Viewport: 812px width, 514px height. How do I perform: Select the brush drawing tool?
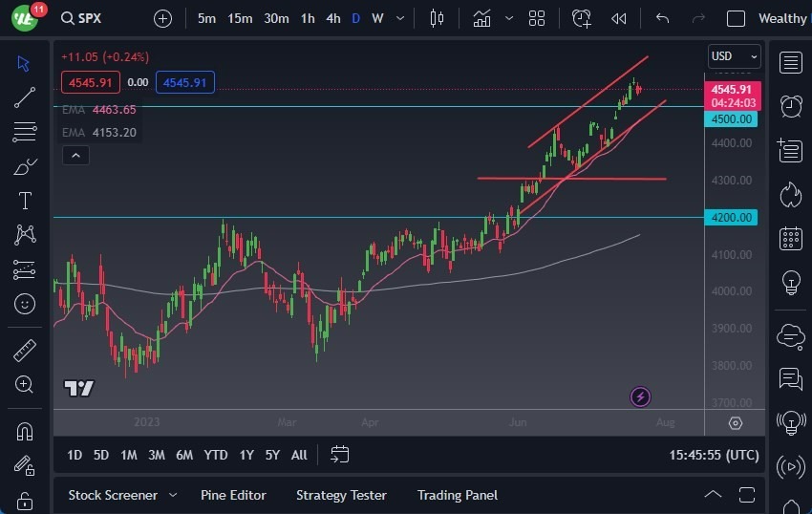tap(24, 166)
